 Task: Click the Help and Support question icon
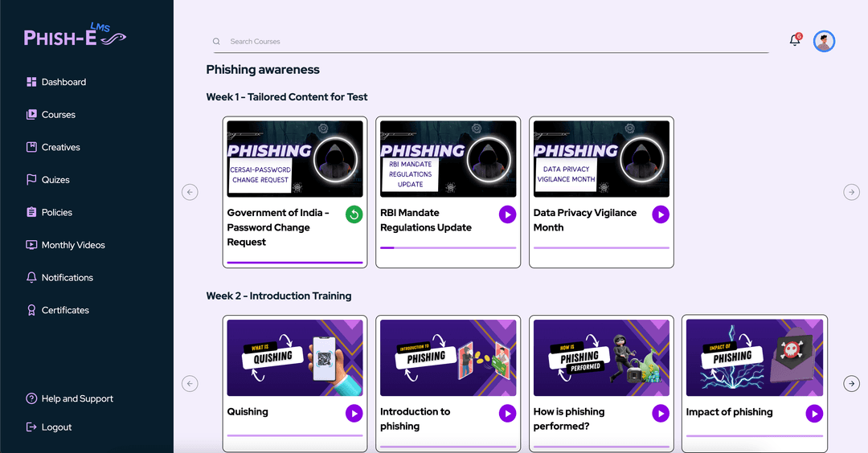31,399
